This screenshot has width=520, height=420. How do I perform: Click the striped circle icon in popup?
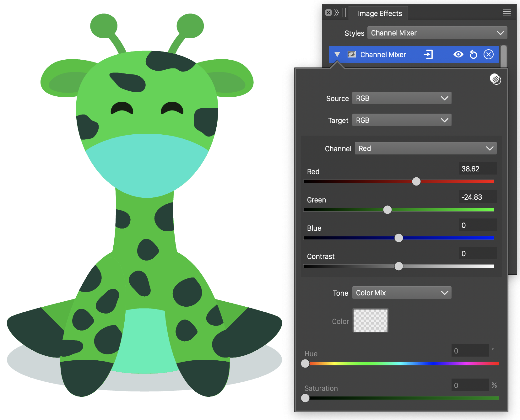(495, 79)
